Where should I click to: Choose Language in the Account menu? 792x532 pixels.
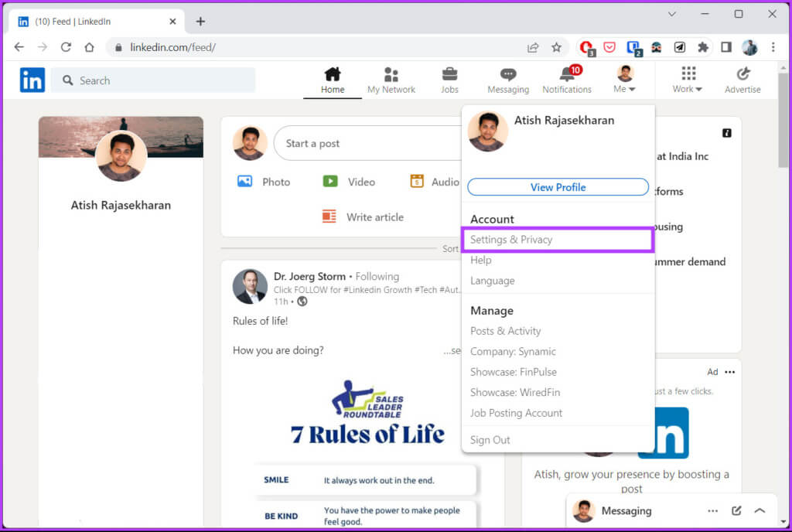493,281
